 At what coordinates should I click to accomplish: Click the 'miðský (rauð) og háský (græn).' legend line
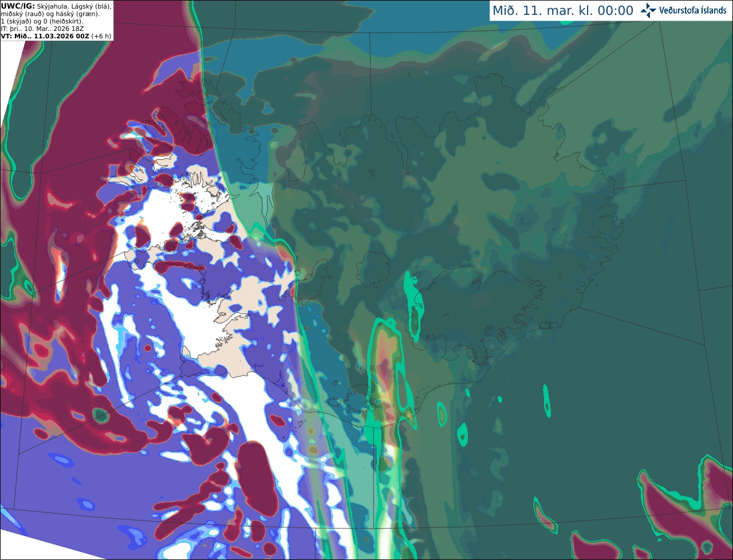(x=50, y=13)
